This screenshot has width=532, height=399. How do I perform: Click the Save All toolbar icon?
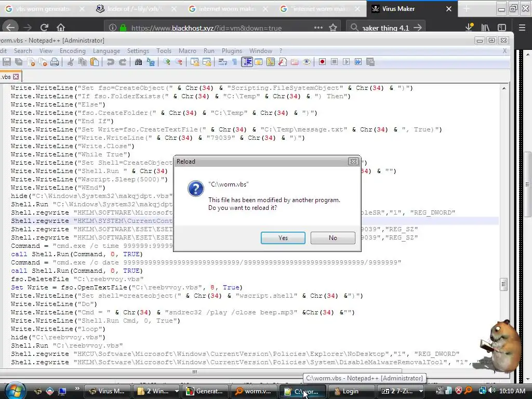tap(19, 62)
